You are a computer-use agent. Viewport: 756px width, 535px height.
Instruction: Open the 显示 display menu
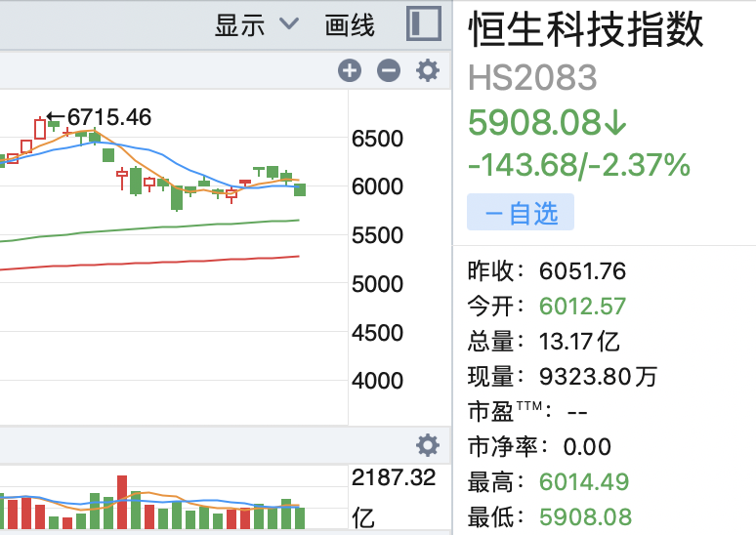239,25
